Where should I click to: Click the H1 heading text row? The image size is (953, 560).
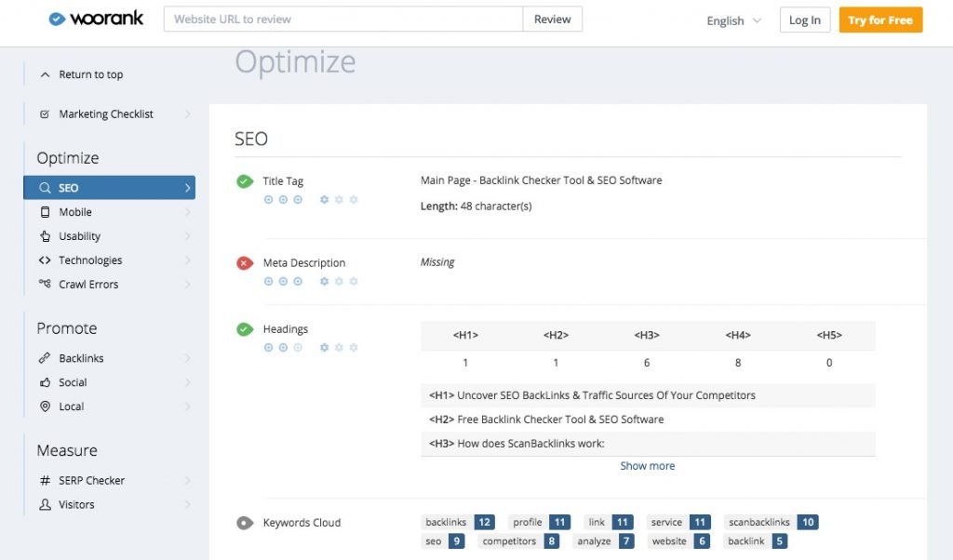[x=648, y=395]
